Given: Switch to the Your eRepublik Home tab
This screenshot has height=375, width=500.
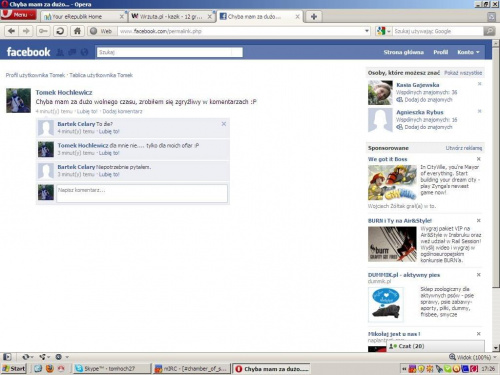Looking at the screenshot, I should [x=83, y=16].
